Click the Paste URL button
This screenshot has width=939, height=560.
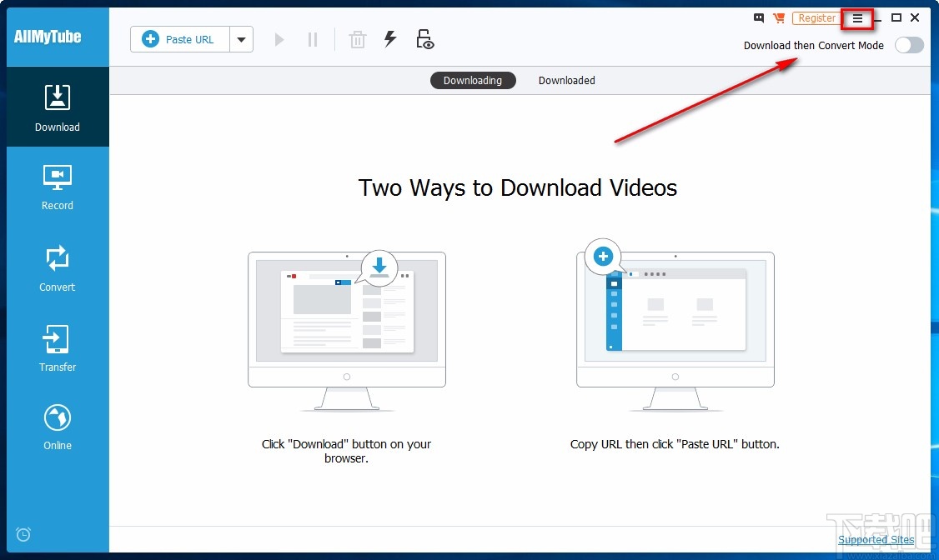[x=179, y=39]
